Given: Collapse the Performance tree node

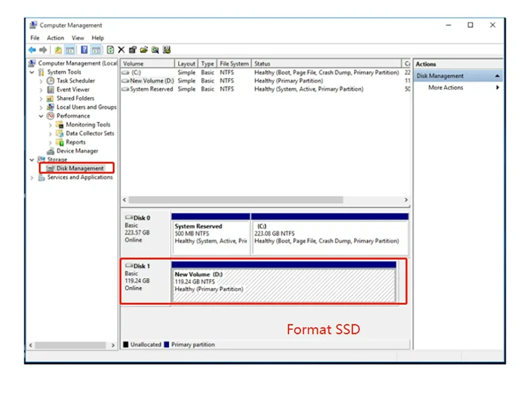Looking at the screenshot, I should pyautogui.click(x=41, y=116).
